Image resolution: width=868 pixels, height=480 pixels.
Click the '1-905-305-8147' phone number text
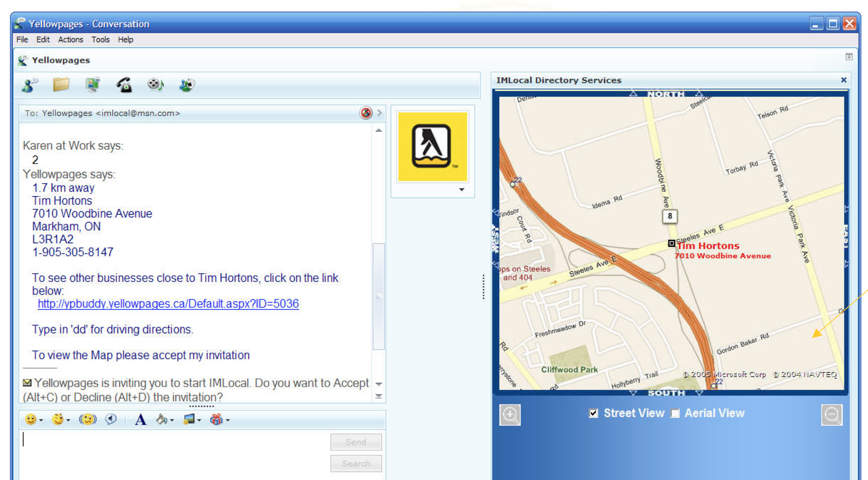pos(73,252)
